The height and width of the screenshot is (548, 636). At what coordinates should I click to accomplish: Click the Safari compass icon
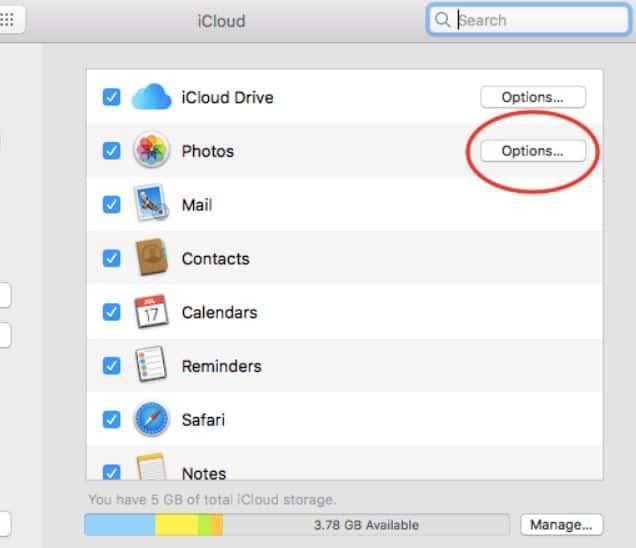(x=153, y=420)
